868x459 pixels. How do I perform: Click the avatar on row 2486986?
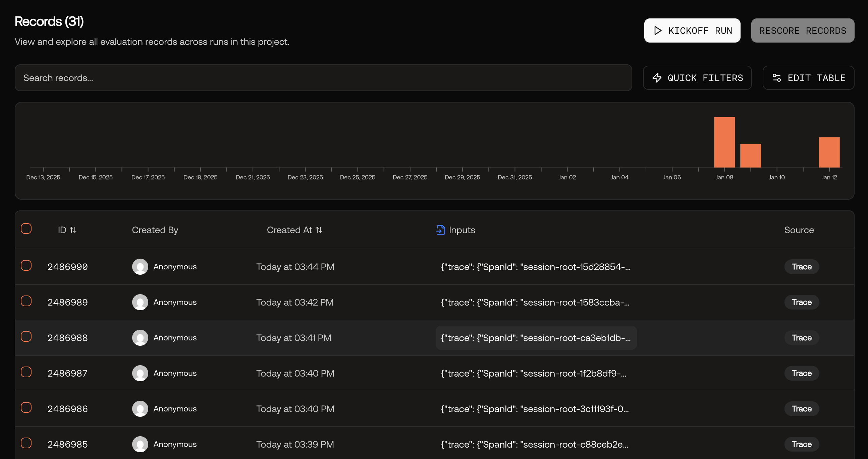pyautogui.click(x=140, y=409)
